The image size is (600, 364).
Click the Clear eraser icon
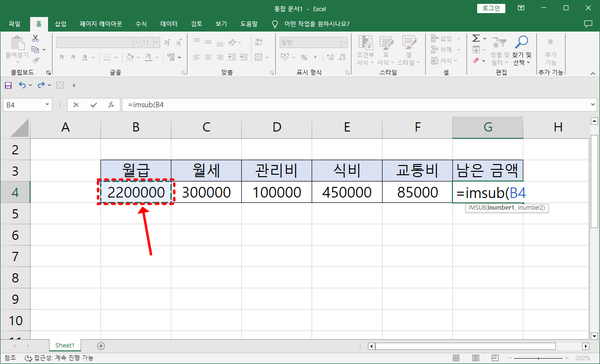476,60
